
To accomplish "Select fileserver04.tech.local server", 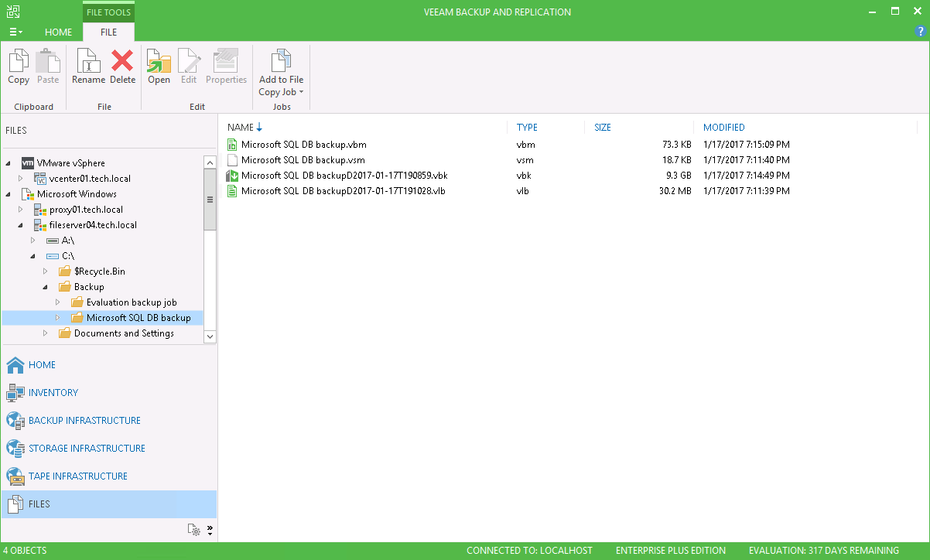I will (x=93, y=225).
